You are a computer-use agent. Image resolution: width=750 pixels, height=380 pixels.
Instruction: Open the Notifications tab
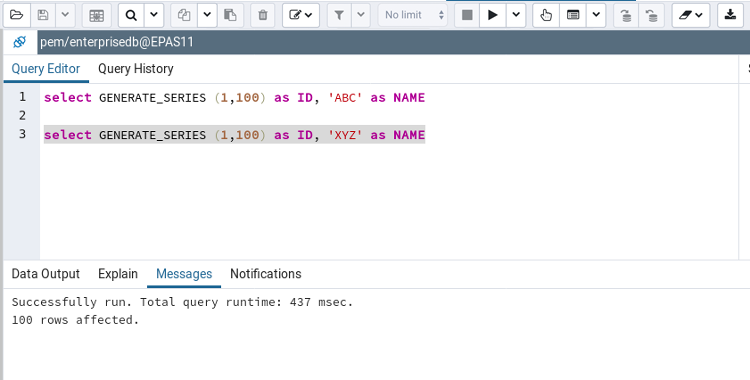(265, 274)
